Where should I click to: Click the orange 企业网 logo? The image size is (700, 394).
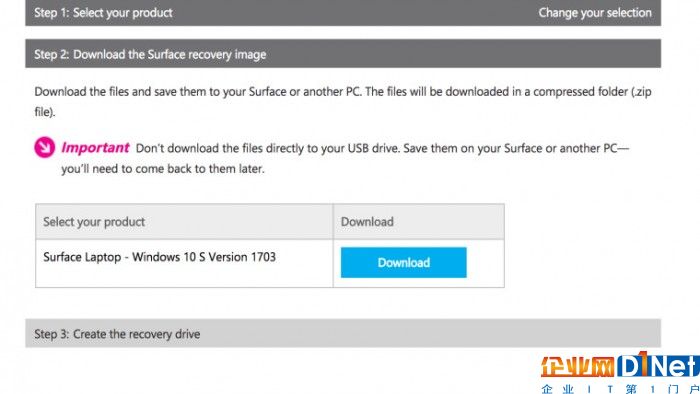[x=578, y=367]
